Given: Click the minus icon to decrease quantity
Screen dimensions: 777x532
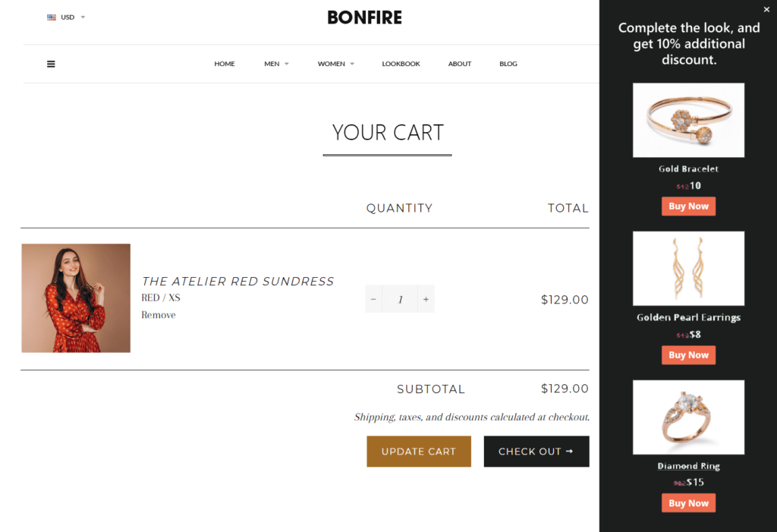Looking at the screenshot, I should 373,298.
